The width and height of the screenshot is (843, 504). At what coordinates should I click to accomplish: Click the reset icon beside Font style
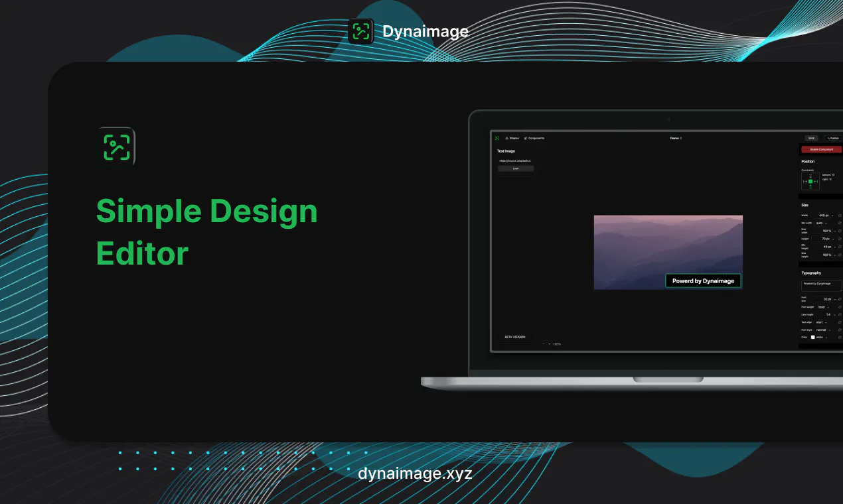(840, 330)
